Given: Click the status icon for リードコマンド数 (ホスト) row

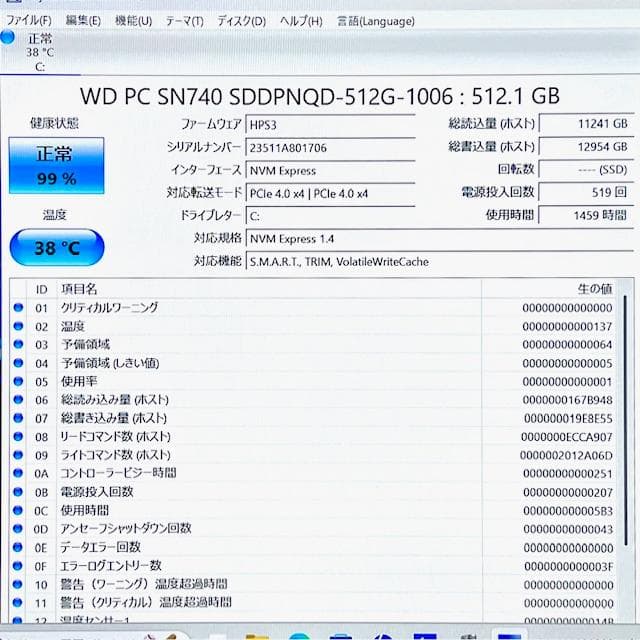Looking at the screenshot, I should pos(18,436).
